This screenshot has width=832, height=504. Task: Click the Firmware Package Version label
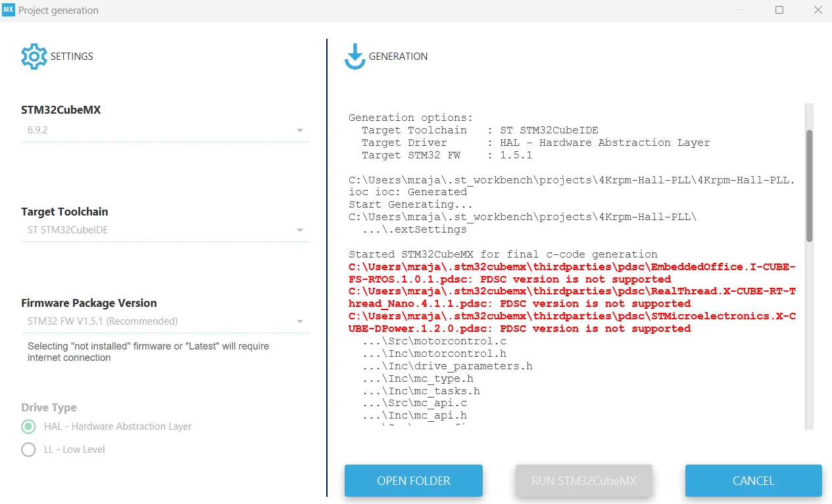89,303
